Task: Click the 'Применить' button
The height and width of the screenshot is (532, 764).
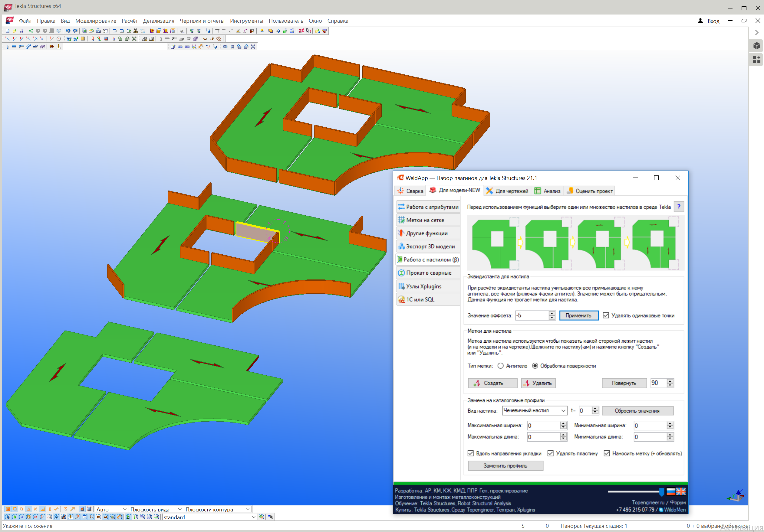Action: pyautogui.click(x=579, y=315)
